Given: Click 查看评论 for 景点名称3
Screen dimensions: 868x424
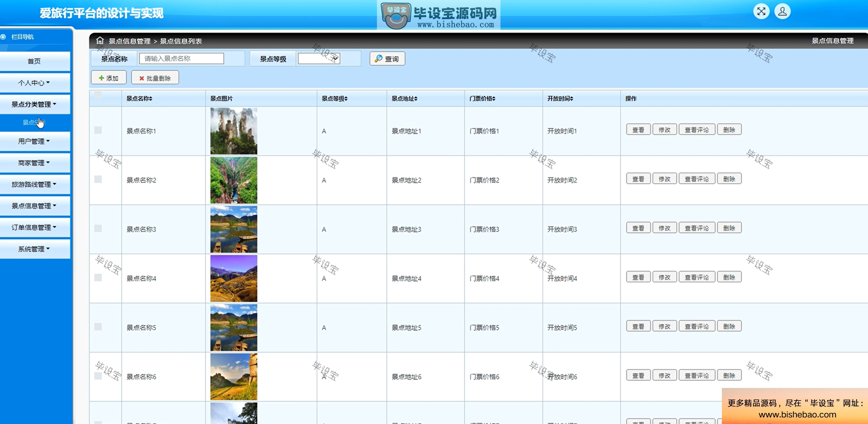Looking at the screenshot, I should point(697,228).
